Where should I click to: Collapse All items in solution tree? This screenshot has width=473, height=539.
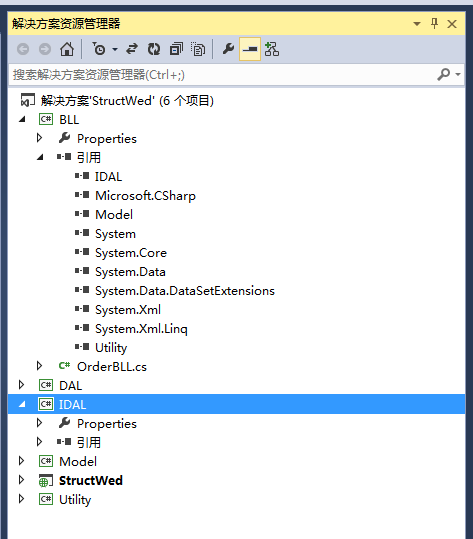pos(176,49)
